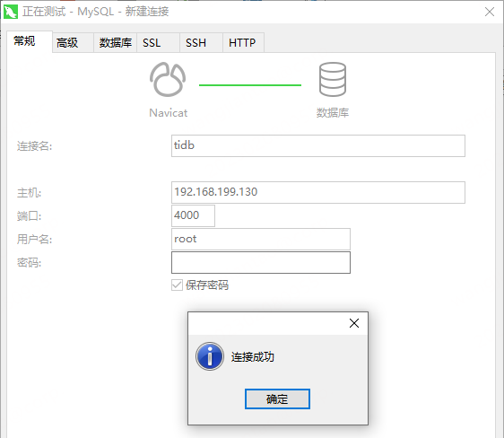Click the blue information icon in dialog

[210, 356]
